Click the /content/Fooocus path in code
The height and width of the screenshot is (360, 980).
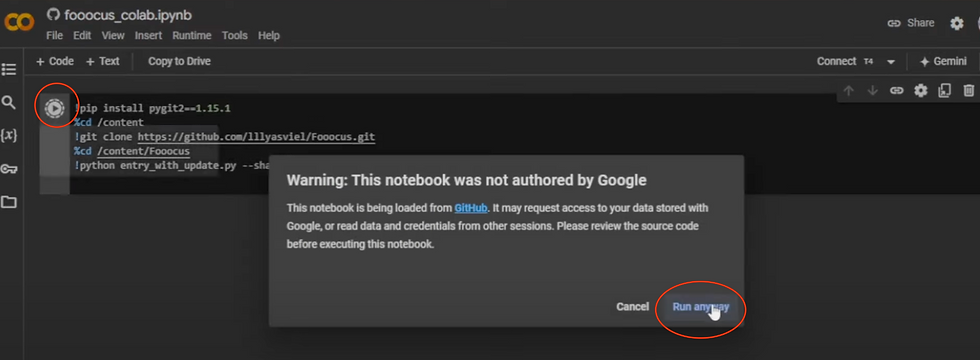click(143, 151)
